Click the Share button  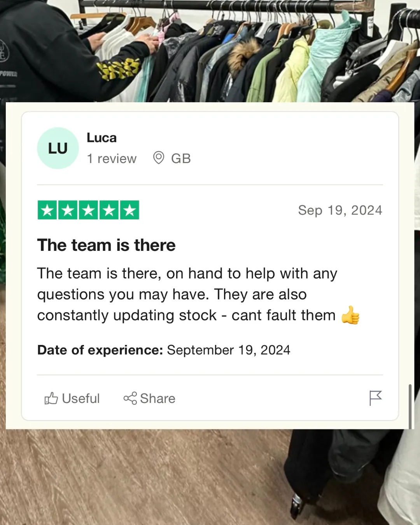149,398
